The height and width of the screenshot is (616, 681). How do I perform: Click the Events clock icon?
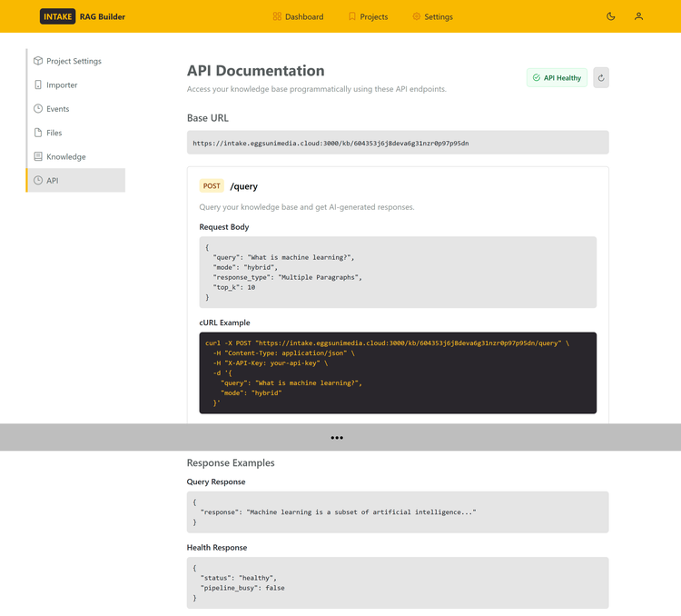38,109
